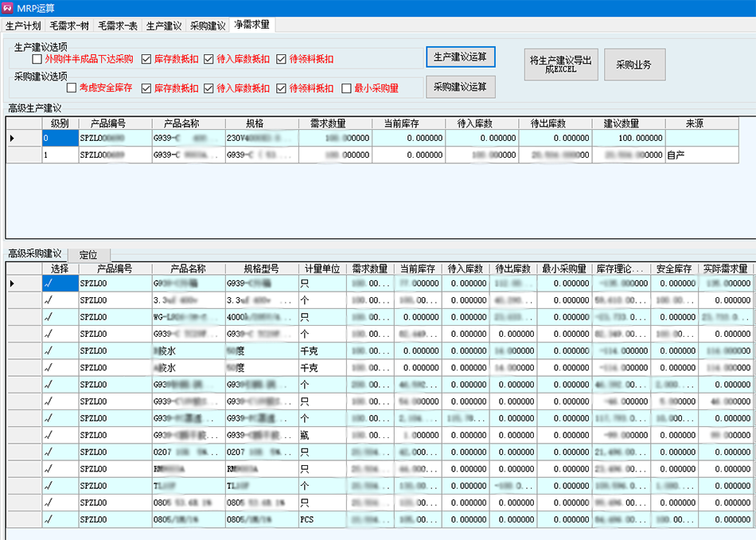Switch to the 定位 tab
The height and width of the screenshot is (540, 756).
88,255
